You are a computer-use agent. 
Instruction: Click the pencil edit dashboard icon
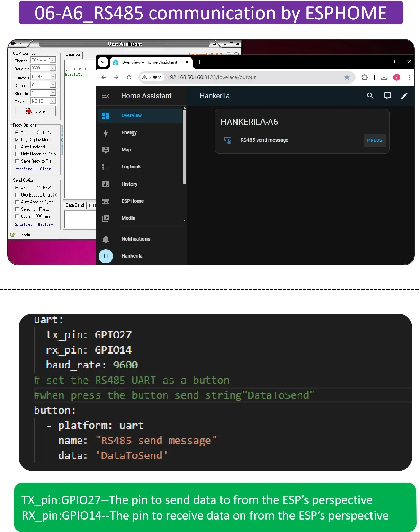404,96
